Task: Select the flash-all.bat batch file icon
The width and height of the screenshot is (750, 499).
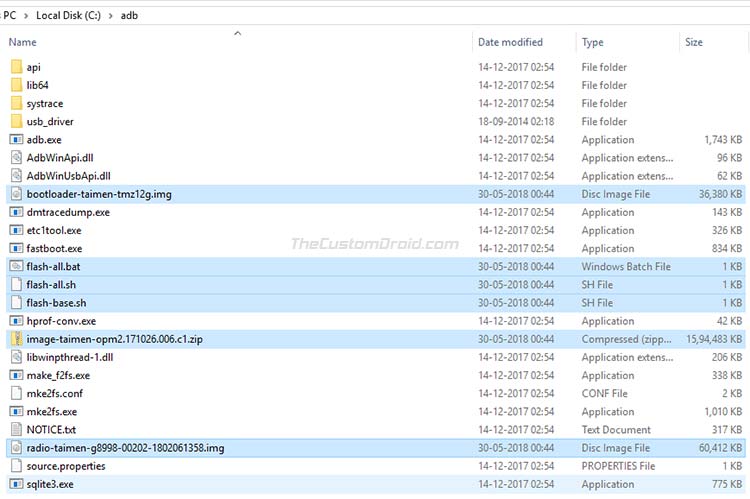Action: pyautogui.click(x=16, y=266)
